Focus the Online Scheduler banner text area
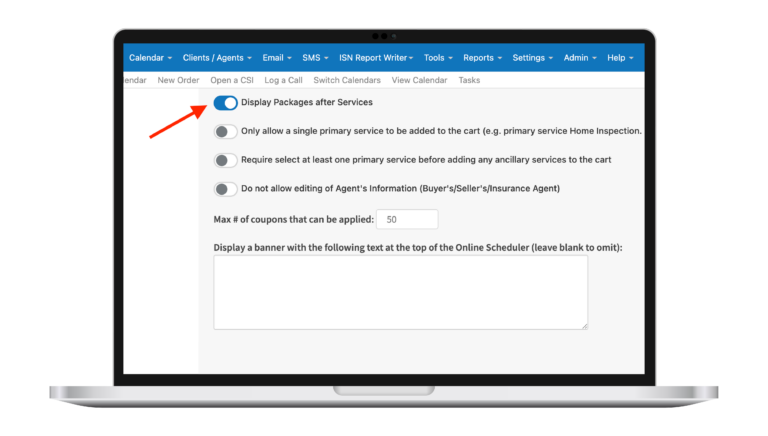The height and width of the screenshot is (436, 768). point(401,292)
